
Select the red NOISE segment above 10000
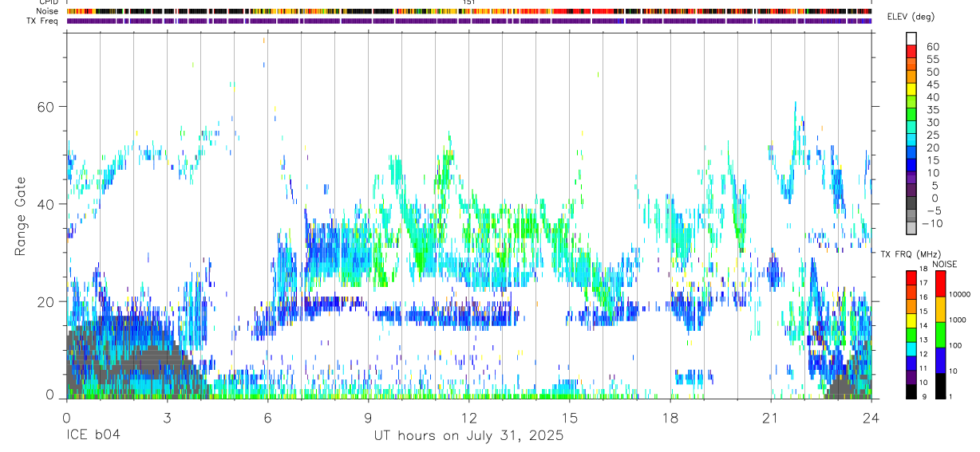(941, 283)
